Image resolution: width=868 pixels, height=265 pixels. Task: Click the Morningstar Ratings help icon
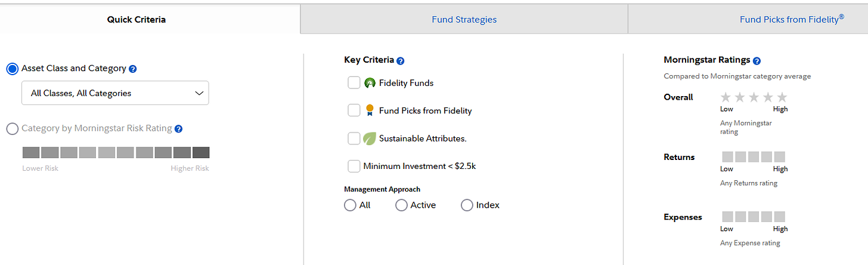pos(757,60)
